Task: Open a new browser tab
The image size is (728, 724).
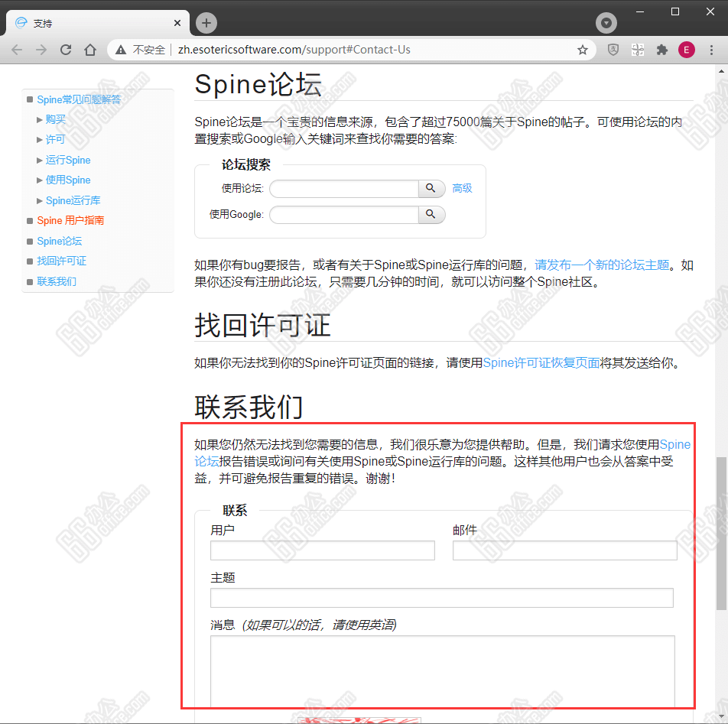Action: (206, 23)
